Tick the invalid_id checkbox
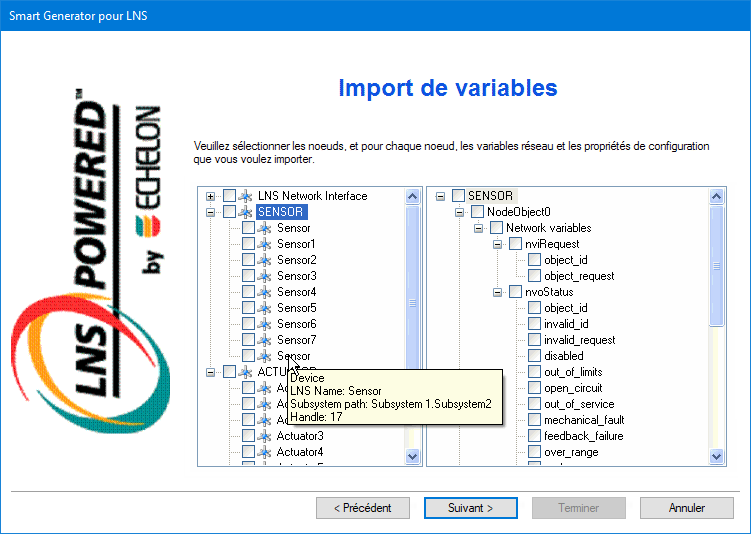751x534 pixels. point(535,323)
